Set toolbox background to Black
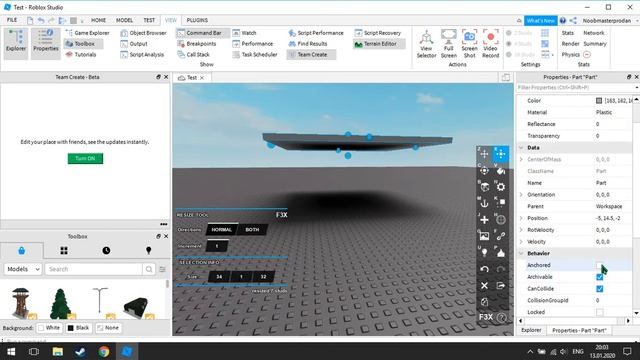The image size is (640, 360). (78, 328)
